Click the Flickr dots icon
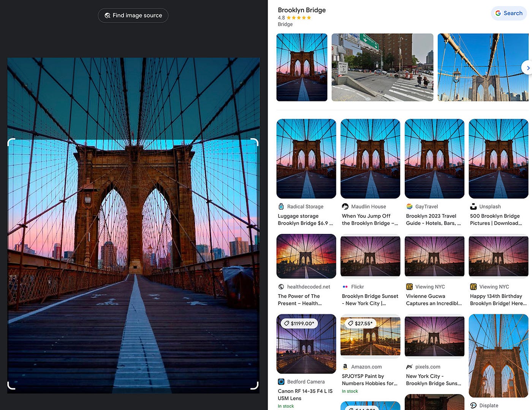The height and width of the screenshot is (410, 532). point(345,287)
